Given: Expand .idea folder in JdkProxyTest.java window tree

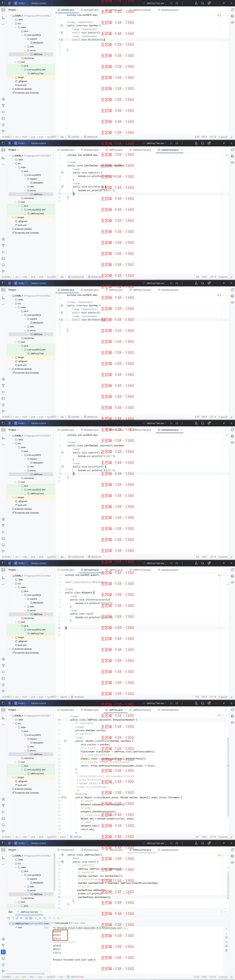Looking at the screenshot, I should [x=13, y=859].
